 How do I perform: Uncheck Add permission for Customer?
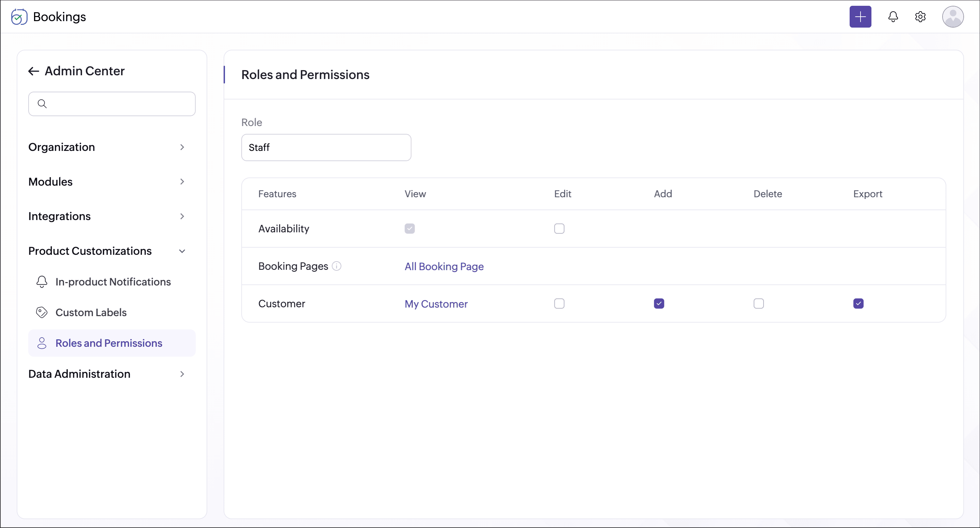coord(659,304)
